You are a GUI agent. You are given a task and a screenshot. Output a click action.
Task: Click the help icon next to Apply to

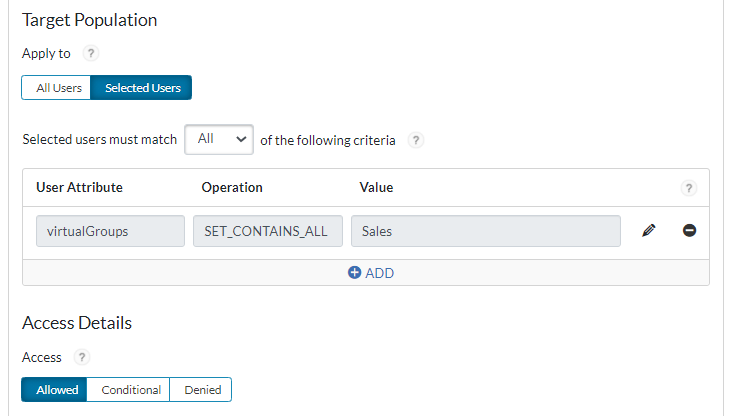coord(91,54)
